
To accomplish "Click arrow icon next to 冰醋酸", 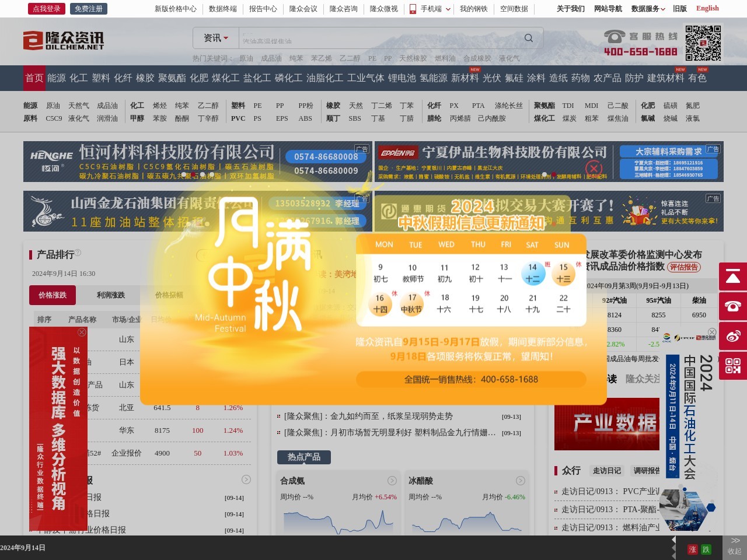I will (x=521, y=481).
